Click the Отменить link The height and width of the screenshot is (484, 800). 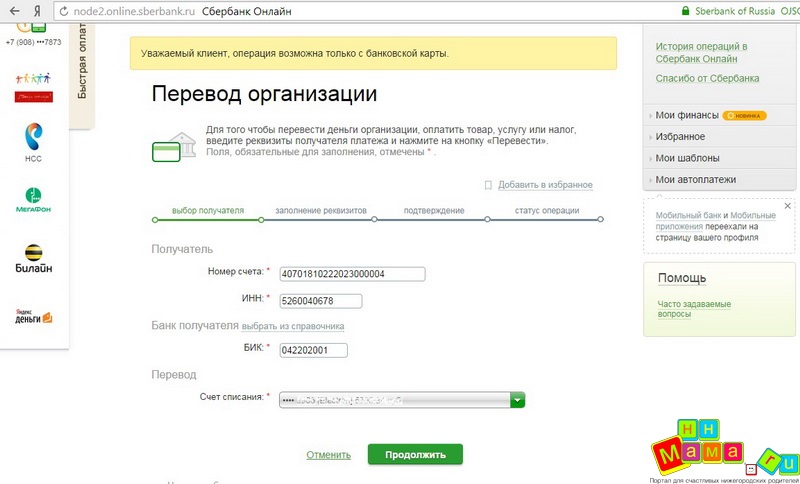tap(329, 455)
